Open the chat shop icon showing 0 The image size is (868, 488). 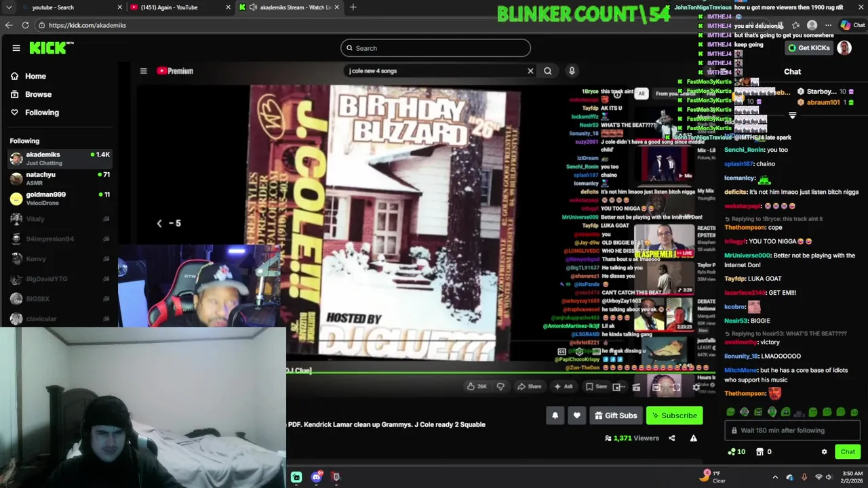tap(764, 452)
